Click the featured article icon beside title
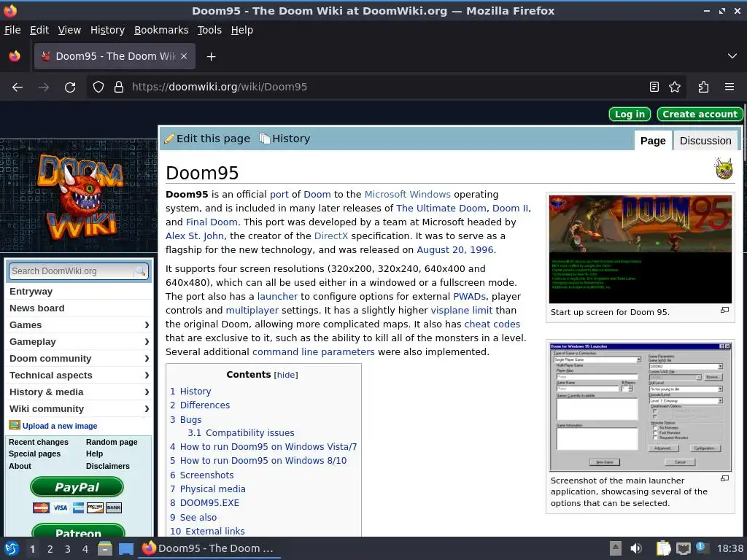Viewport: 747px width, 560px height. click(x=724, y=168)
